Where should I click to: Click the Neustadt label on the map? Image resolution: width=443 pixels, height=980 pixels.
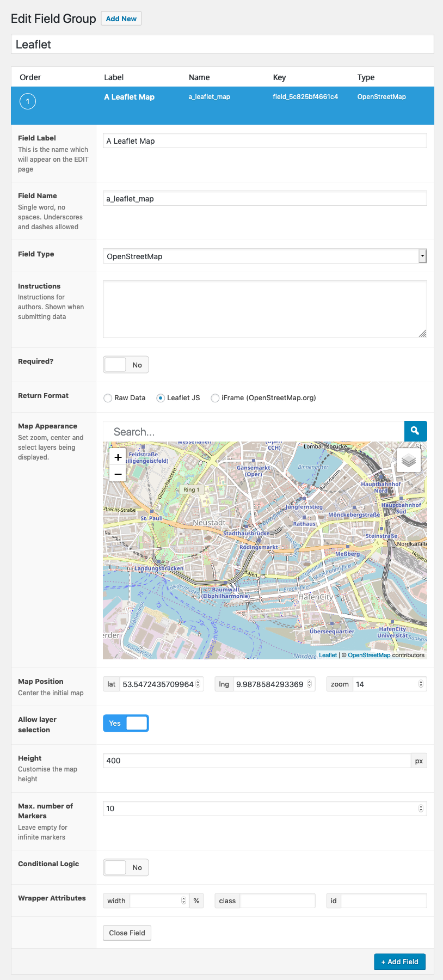coord(209,523)
